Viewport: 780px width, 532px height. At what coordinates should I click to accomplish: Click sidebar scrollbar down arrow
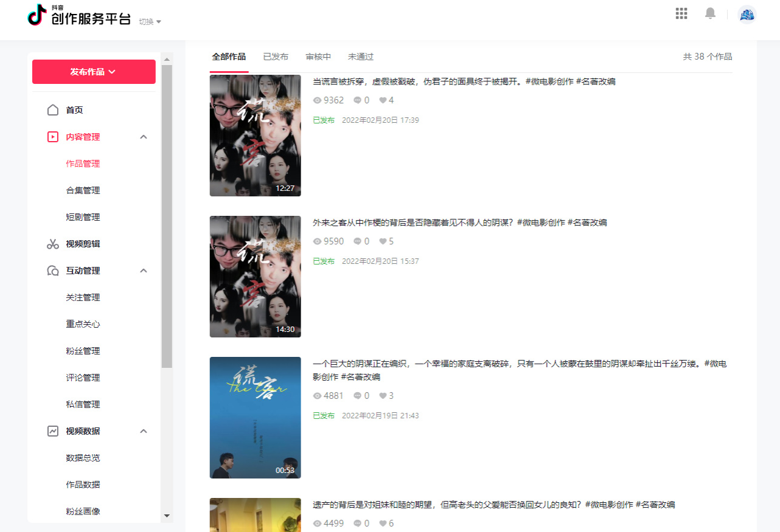coord(167,516)
